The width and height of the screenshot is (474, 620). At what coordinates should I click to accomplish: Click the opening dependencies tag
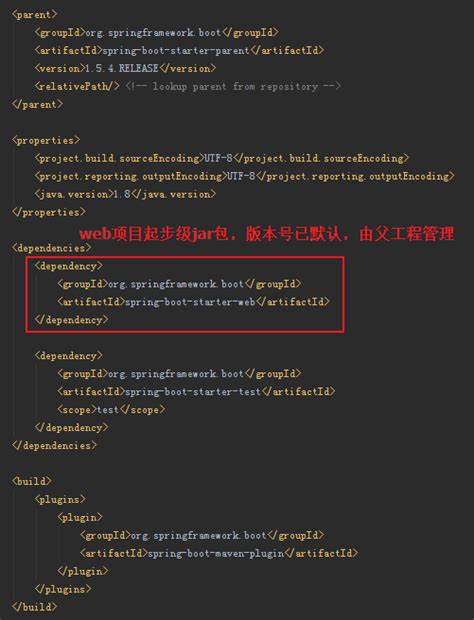51,248
